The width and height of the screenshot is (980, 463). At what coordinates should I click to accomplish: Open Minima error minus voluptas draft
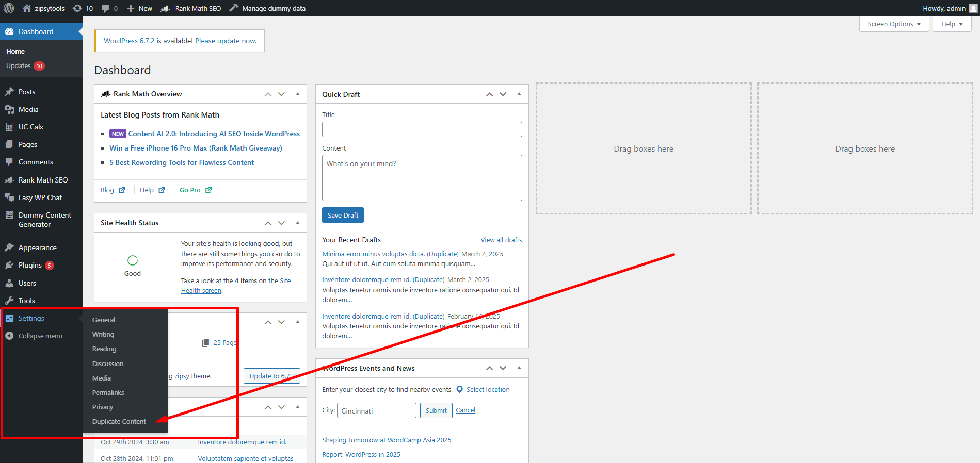[390, 254]
